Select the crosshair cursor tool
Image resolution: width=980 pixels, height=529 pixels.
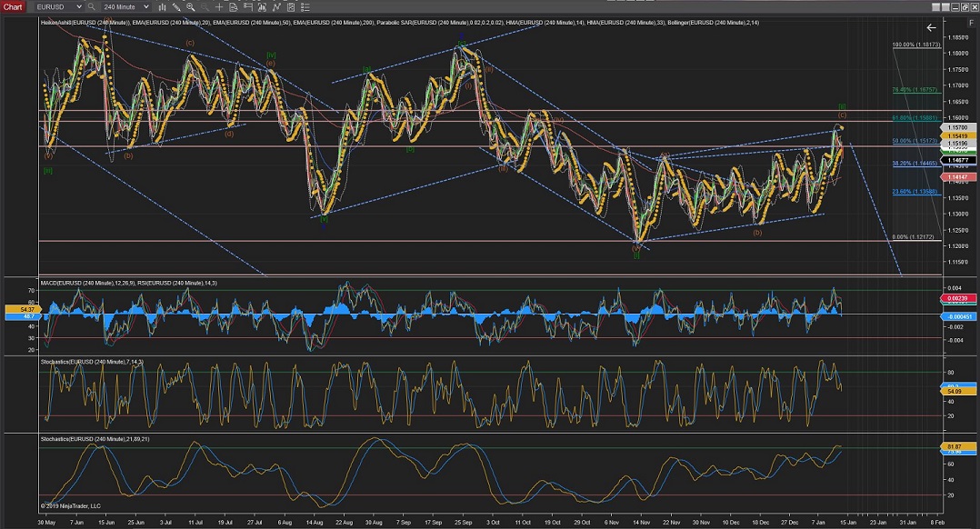[219, 7]
